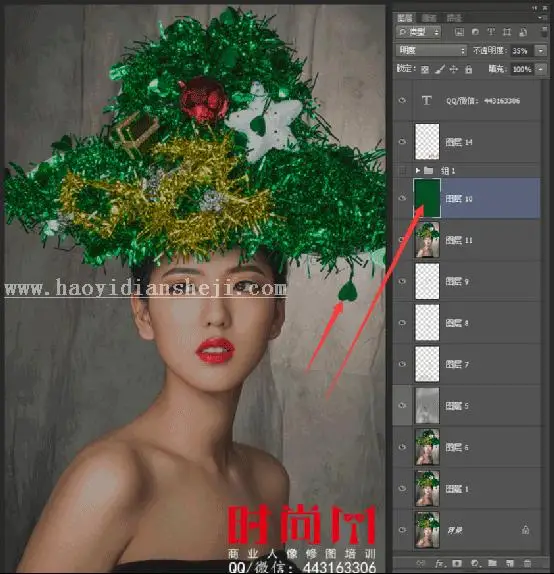Click the lock position move icon
This screenshot has height=574, width=554.
click(x=453, y=69)
